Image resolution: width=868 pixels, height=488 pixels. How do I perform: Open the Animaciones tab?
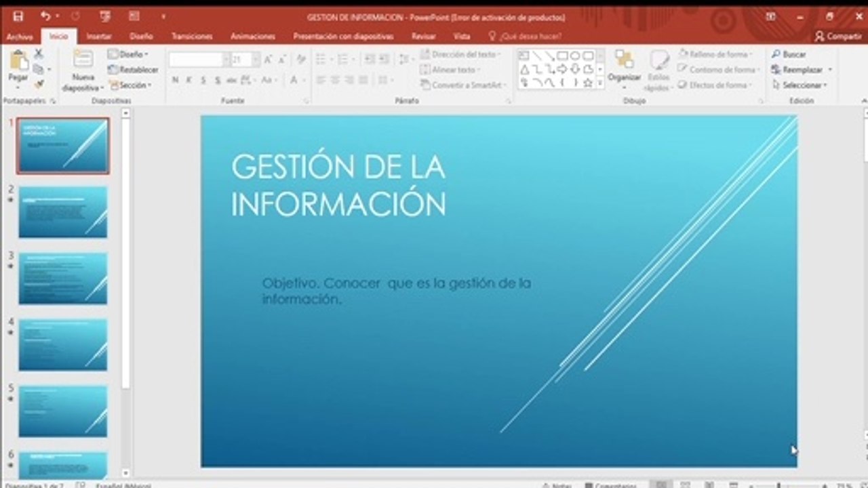253,37
